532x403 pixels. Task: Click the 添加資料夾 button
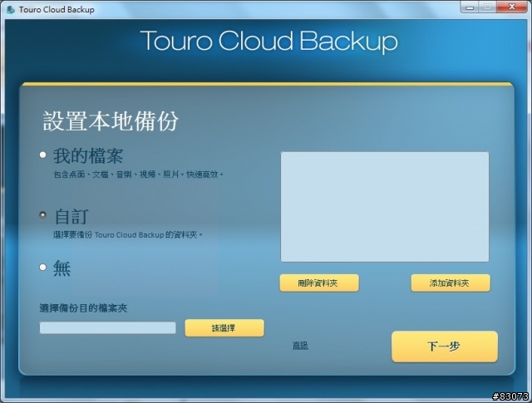click(451, 283)
